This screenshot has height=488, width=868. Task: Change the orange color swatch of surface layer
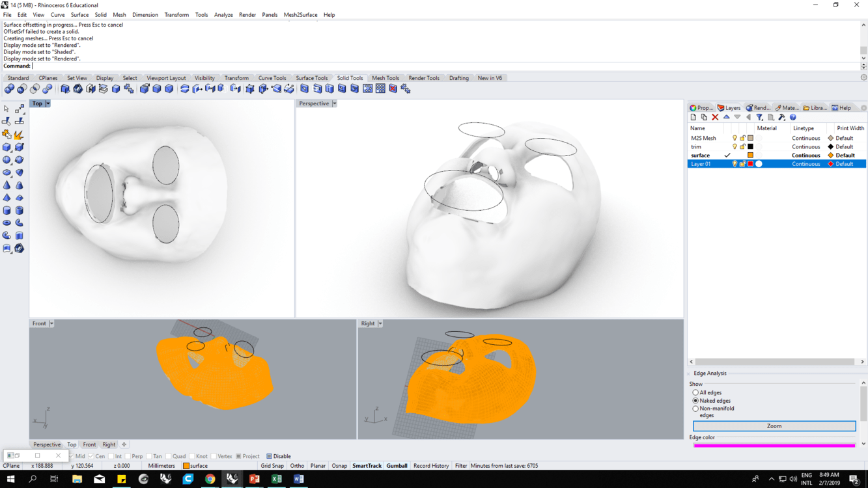(750, 156)
